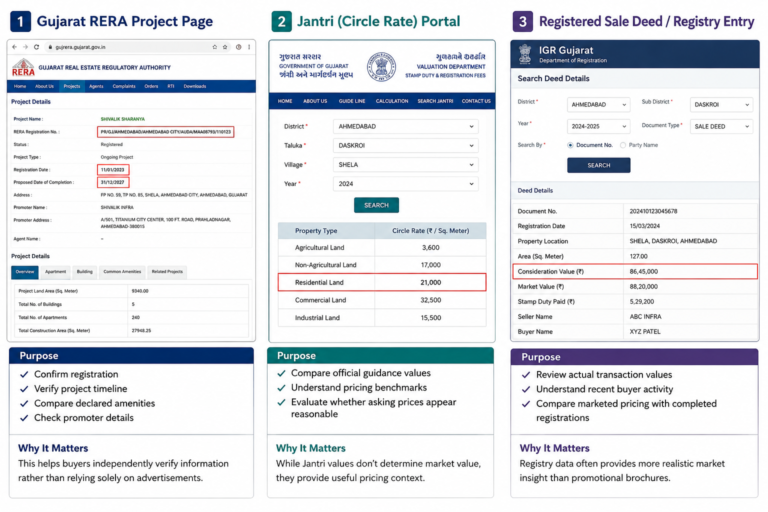
Task: Select the Document No. radio button
Action: coord(570,145)
